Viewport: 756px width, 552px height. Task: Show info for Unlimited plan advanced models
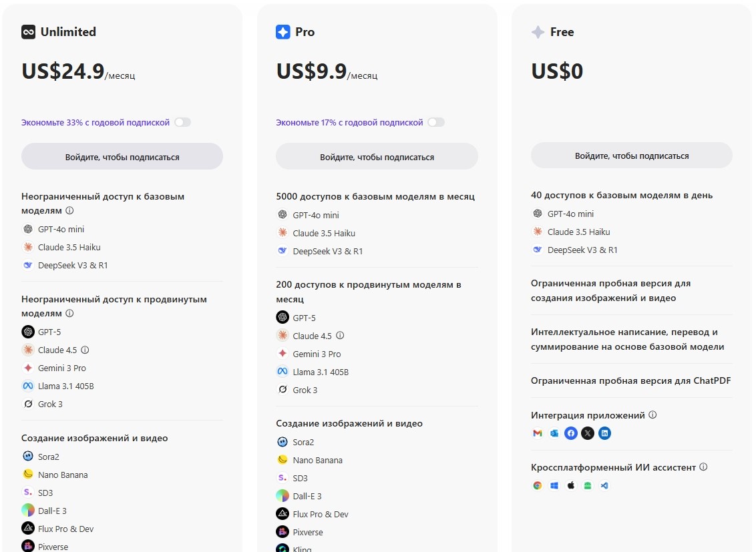(x=69, y=313)
